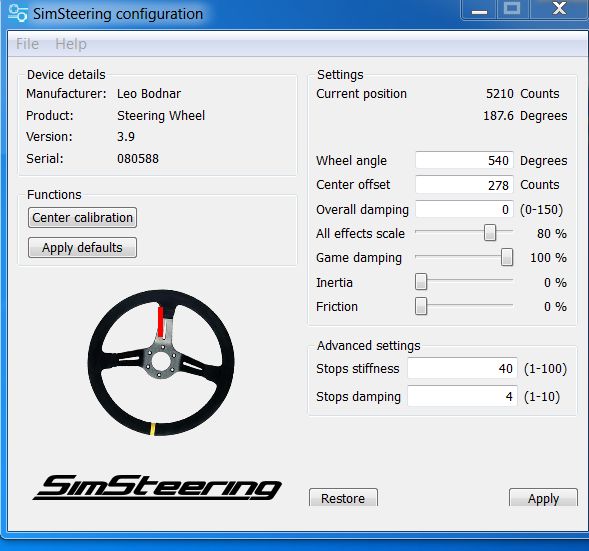The image size is (589, 551).
Task: Run Center calibration
Action: coord(82,217)
